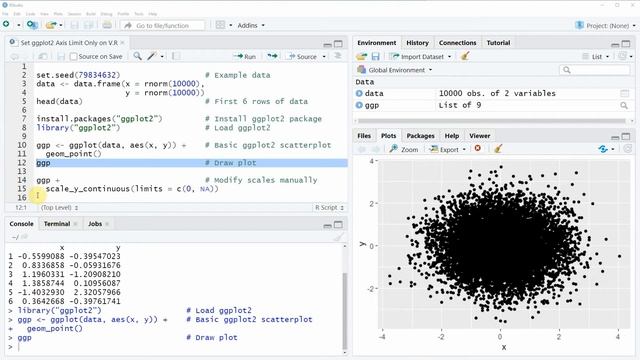This screenshot has height=360, width=640.
Task: Click the Open file folder icon
Action: pyautogui.click(x=51, y=25)
